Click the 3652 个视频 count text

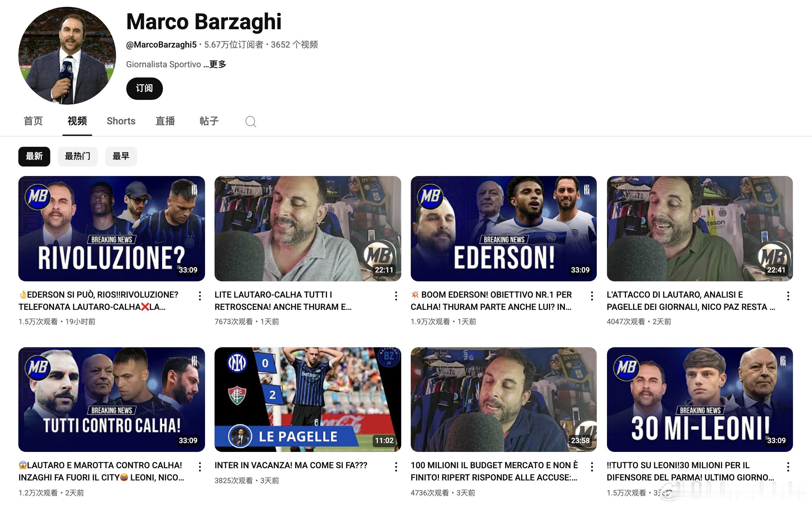[294, 45]
